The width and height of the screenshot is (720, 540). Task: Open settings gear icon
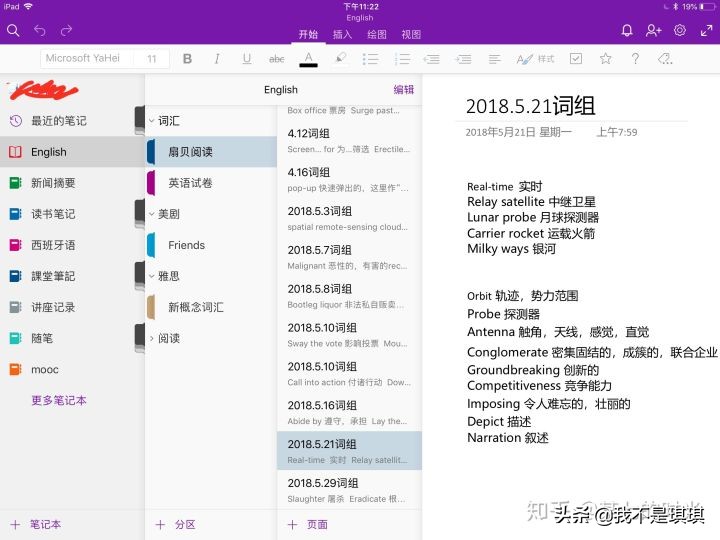(680, 31)
